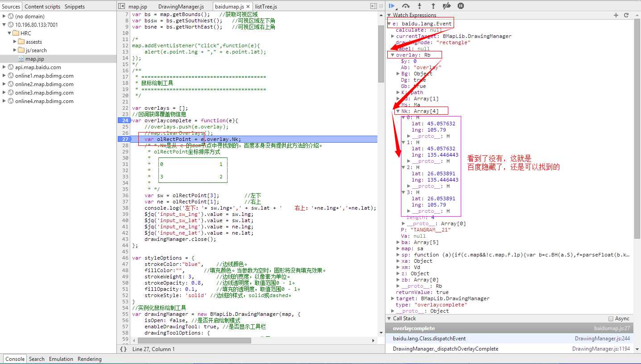
Task: Click the drawingMode "rectangle" value
Action: tap(453, 42)
